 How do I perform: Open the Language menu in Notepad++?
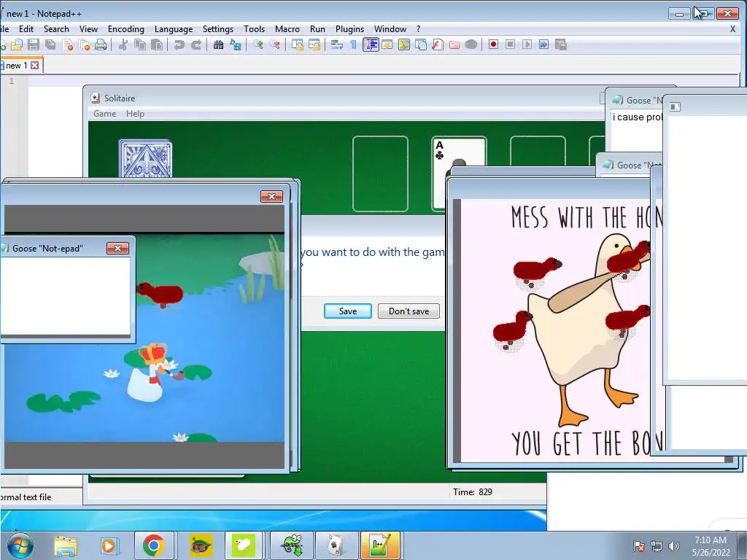[x=174, y=29]
